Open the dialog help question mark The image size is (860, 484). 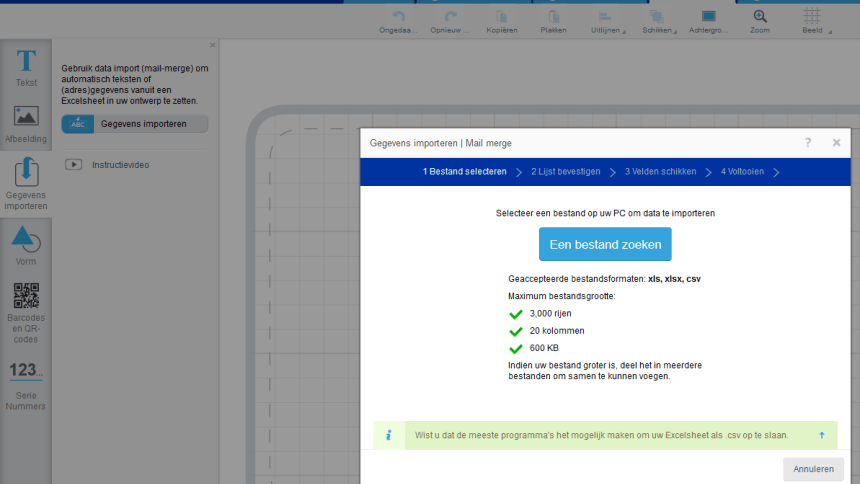(808, 143)
